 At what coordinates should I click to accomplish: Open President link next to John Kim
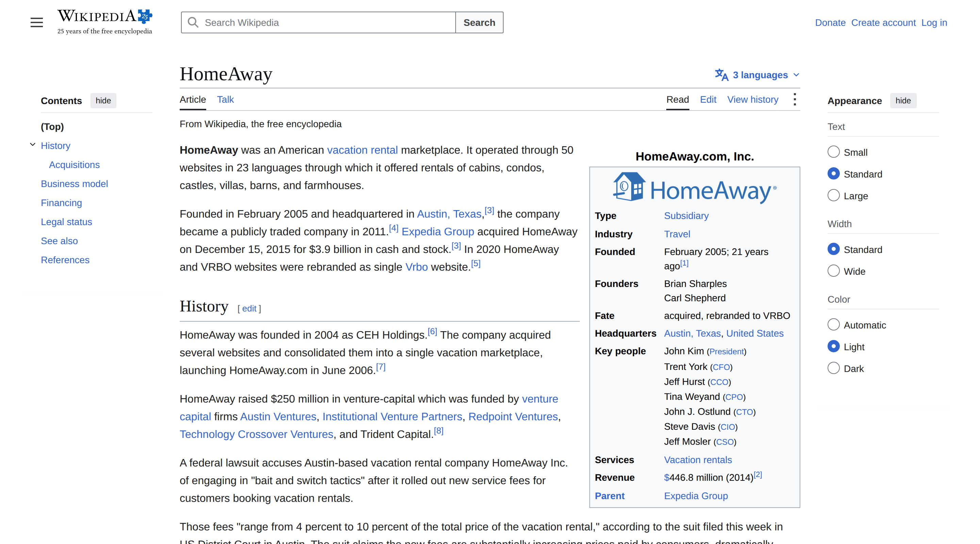click(726, 352)
